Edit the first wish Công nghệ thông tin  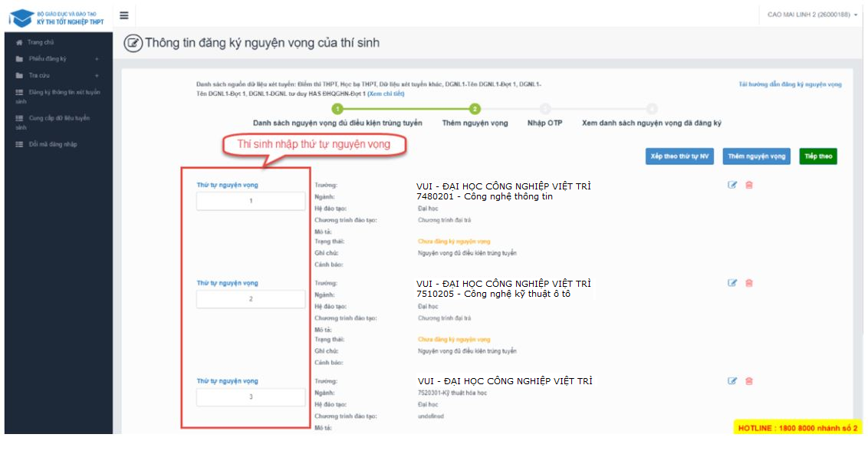(732, 185)
